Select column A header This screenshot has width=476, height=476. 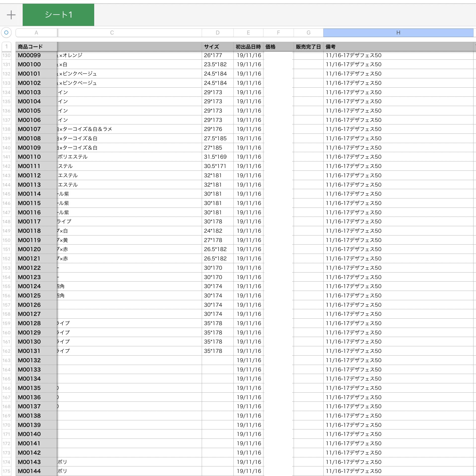pyautogui.click(x=36, y=33)
